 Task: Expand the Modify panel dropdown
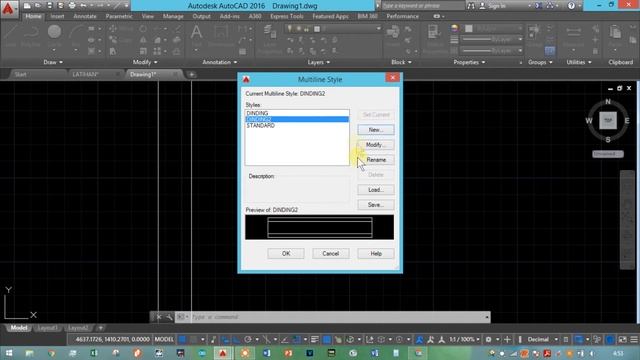(145, 62)
